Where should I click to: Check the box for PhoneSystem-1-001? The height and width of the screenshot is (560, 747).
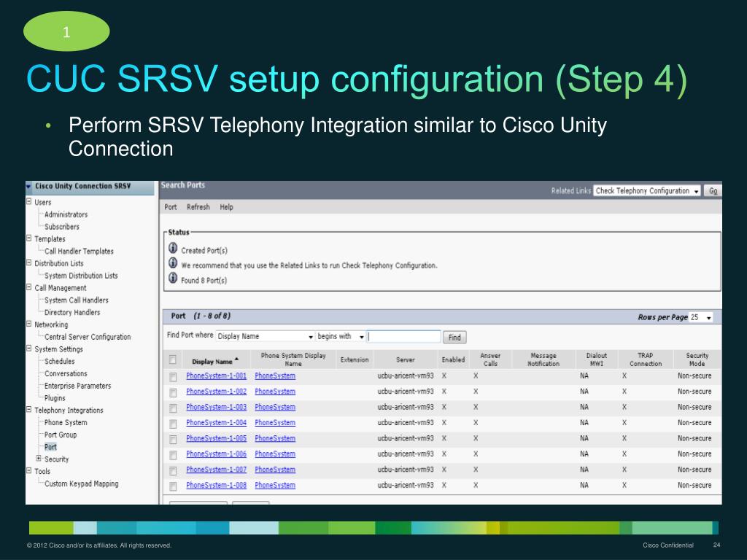click(173, 377)
